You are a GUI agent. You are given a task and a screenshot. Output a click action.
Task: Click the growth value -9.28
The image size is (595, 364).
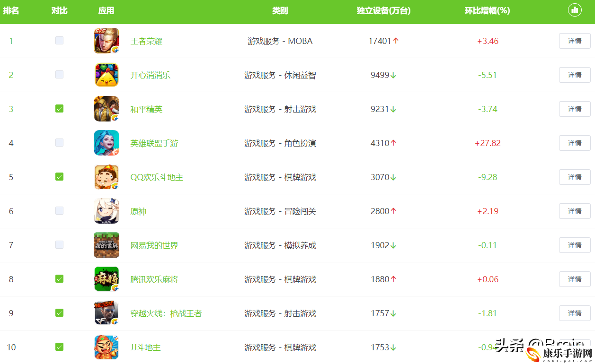coord(488,177)
